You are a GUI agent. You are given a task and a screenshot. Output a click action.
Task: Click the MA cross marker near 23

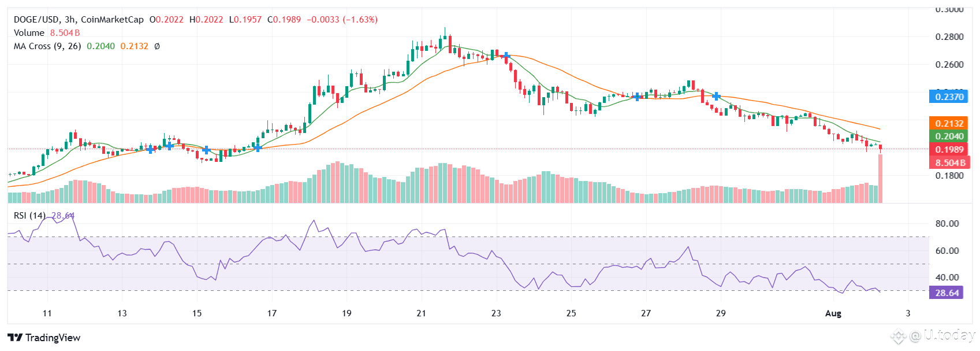(x=506, y=57)
